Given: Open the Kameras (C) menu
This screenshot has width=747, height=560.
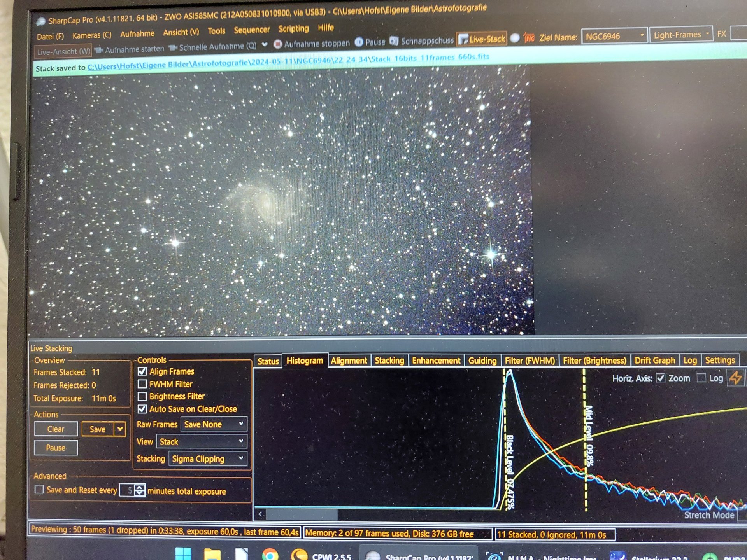Looking at the screenshot, I should tap(92, 35).
